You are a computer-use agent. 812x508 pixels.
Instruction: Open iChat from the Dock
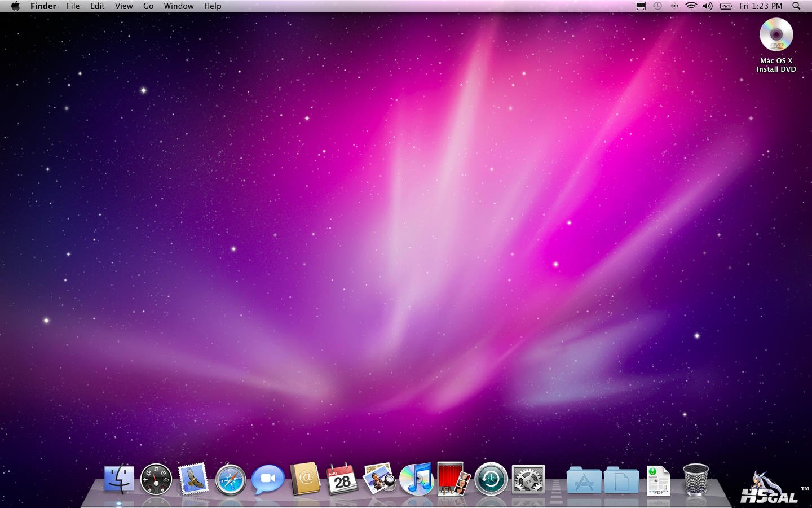268,479
